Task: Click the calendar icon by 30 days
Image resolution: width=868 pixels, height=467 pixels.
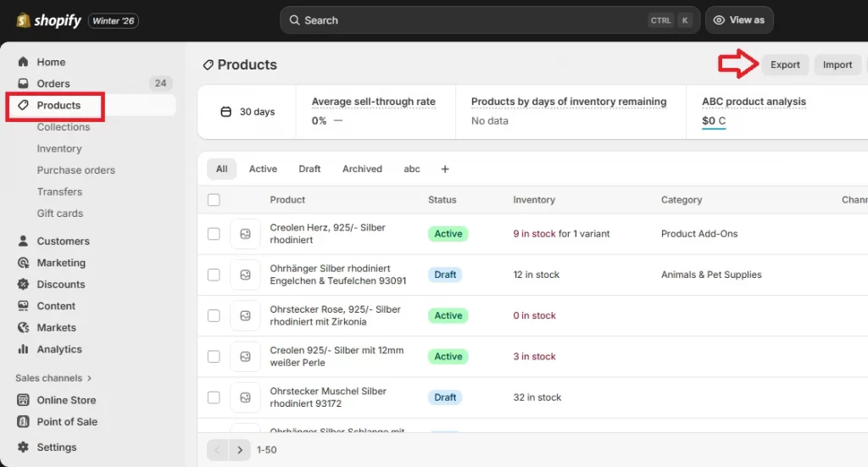Action: coord(225,112)
